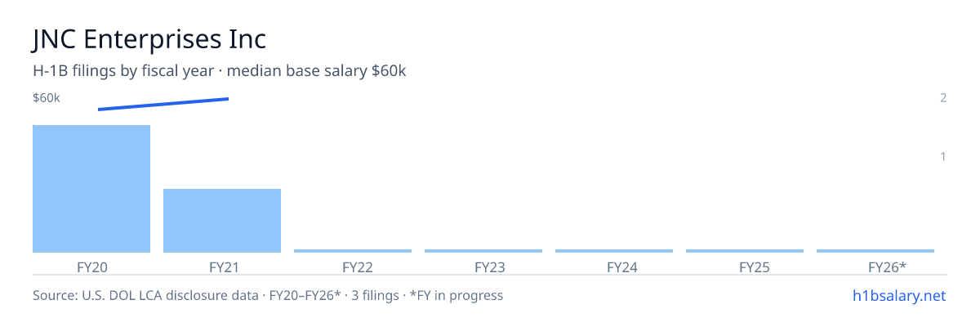Click the FY21 filings bar
Viewport: 980px width, 327px height.
click(222, 221)
